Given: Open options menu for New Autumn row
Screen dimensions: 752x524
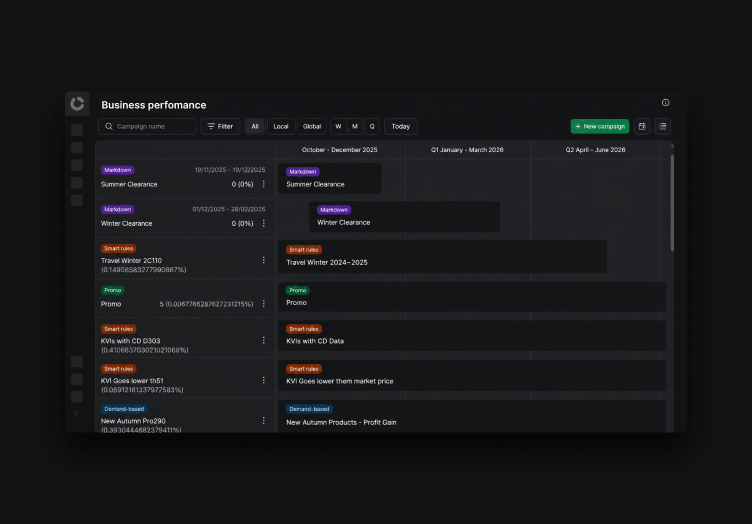Looking at the screenshot, I should (263, 420).
